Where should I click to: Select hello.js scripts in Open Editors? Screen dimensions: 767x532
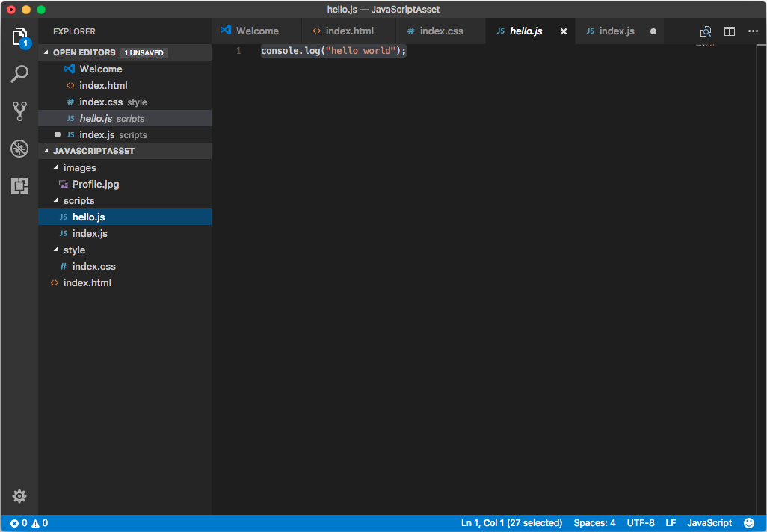point(125,118)
